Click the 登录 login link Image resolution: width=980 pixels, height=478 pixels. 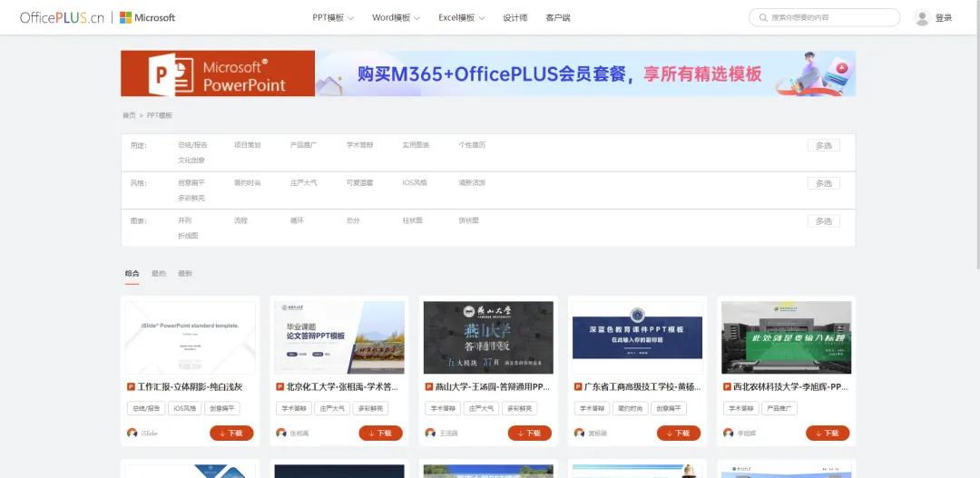944,17
